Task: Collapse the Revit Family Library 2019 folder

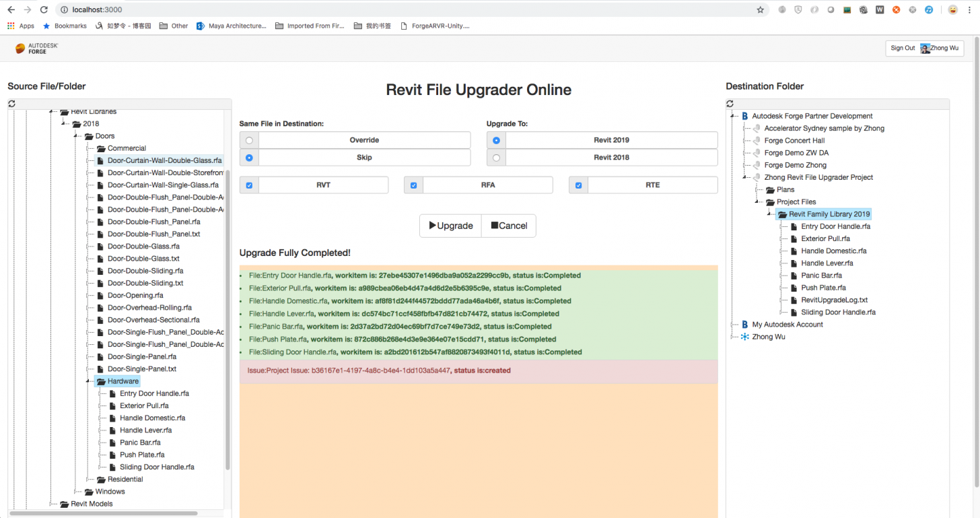Action: [x=769, y=214]
